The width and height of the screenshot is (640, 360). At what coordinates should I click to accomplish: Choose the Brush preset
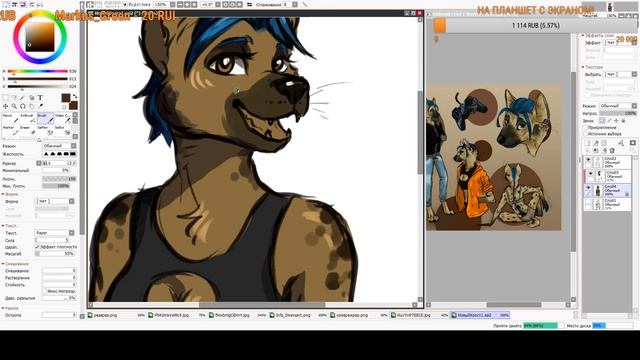[45, 119]
